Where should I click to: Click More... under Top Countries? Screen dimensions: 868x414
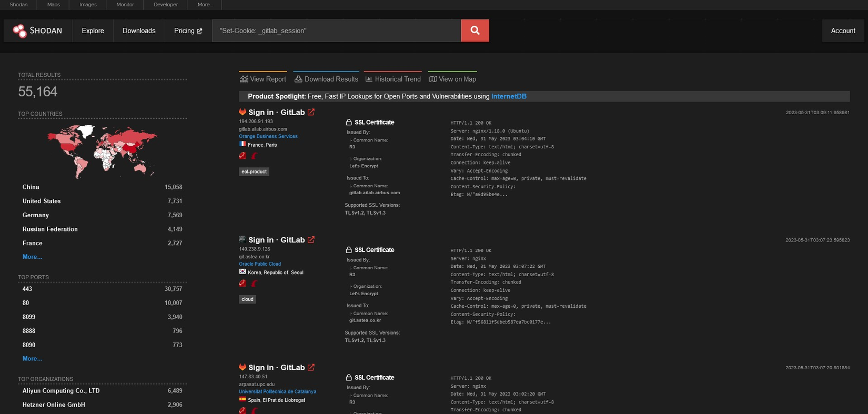pyautogui.click(x=33, y=257)
